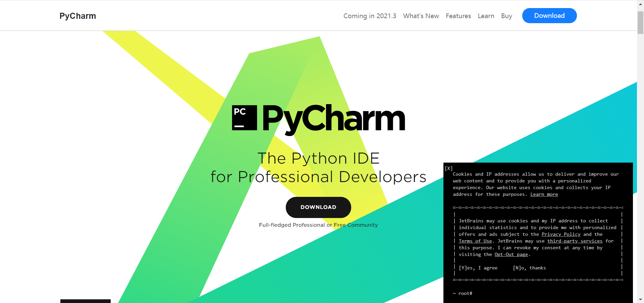Open Coming in 2021.3 menu item
The height and width of the screenshot is (303, 644).
coord(370,16)
